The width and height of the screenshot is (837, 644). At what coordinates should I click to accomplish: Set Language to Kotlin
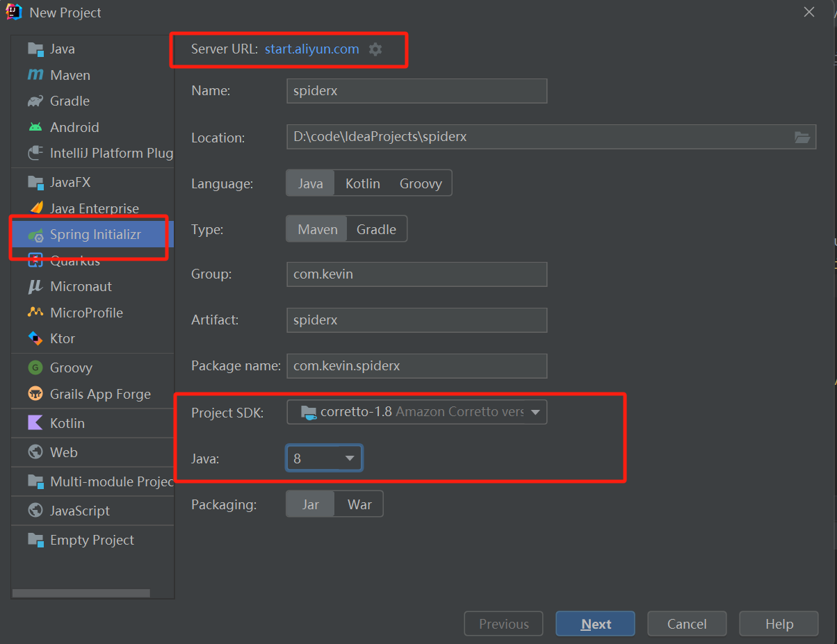tap(363, 183)
